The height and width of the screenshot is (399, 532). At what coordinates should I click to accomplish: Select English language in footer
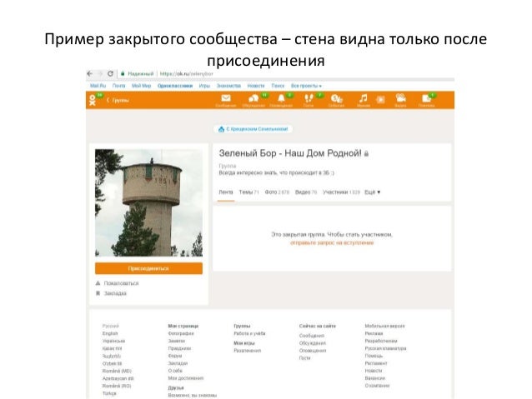coord(110,333)
